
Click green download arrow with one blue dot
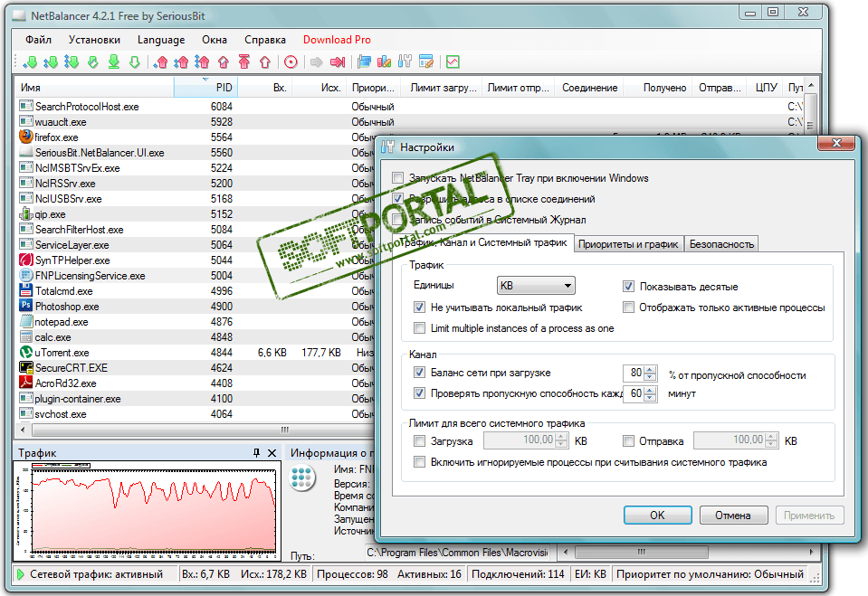coord(30,62)
